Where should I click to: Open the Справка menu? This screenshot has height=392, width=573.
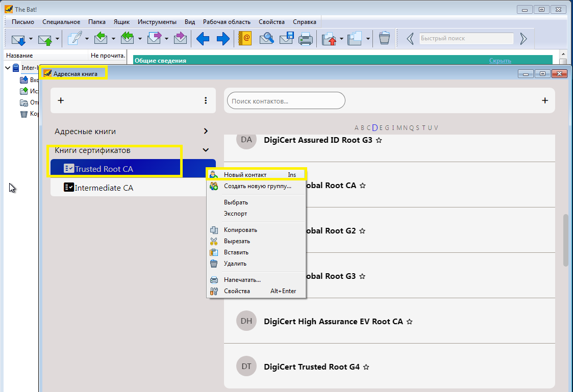point(305,22)
